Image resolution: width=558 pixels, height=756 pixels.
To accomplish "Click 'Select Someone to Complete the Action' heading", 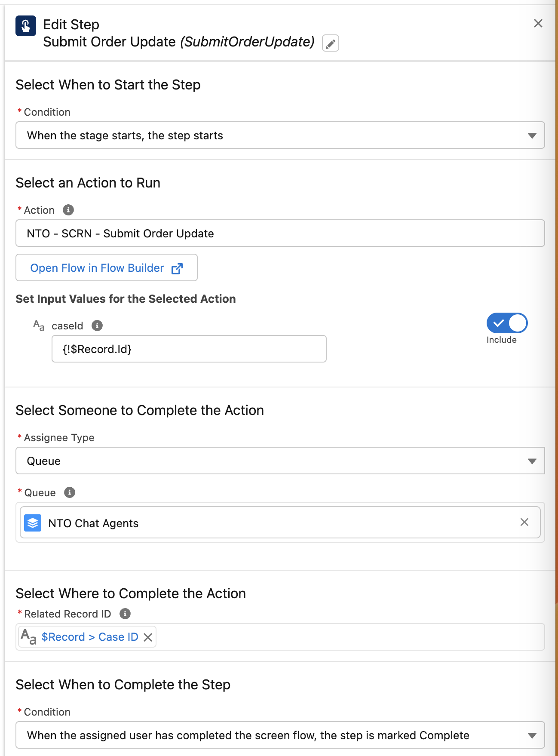I will tap(140, 410).
